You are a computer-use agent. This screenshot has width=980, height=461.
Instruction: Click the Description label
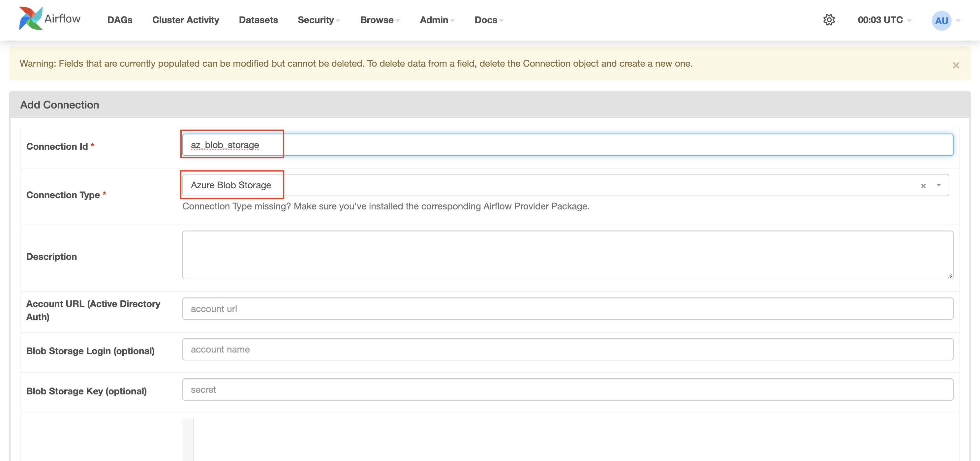pyautogui.click(x=51, y=257)
